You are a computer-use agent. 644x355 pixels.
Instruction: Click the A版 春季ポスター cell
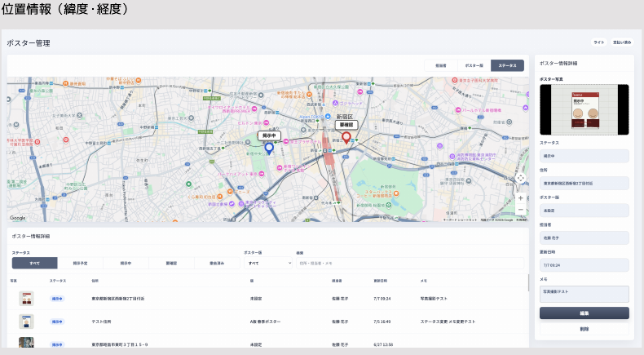[x=265, y=322]
